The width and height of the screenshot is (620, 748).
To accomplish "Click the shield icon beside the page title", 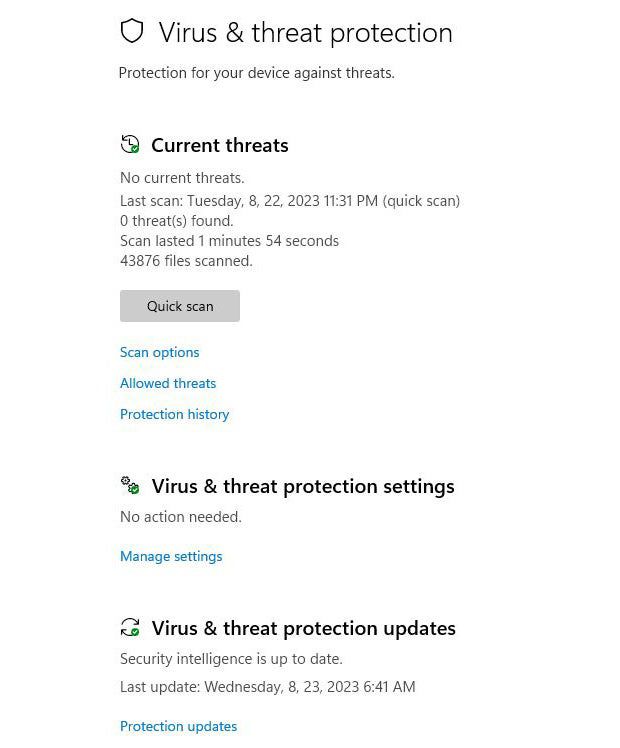I will tap(132, 32).
